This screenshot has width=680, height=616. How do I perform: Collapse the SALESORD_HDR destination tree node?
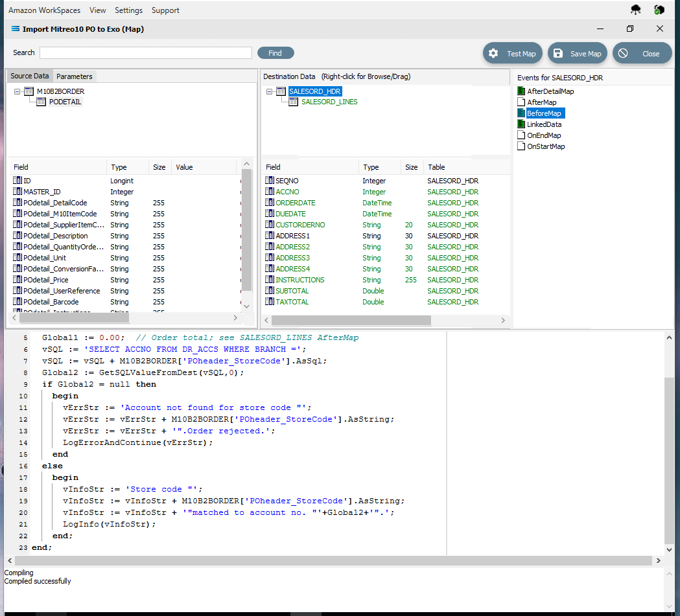click(x=269, y=91)
